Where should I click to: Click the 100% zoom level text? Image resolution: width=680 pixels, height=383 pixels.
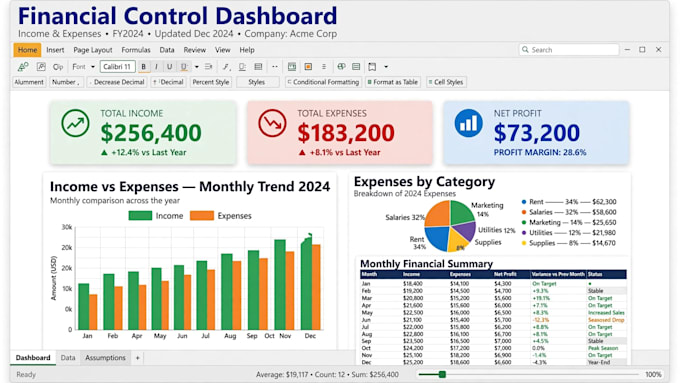[653, 374]
